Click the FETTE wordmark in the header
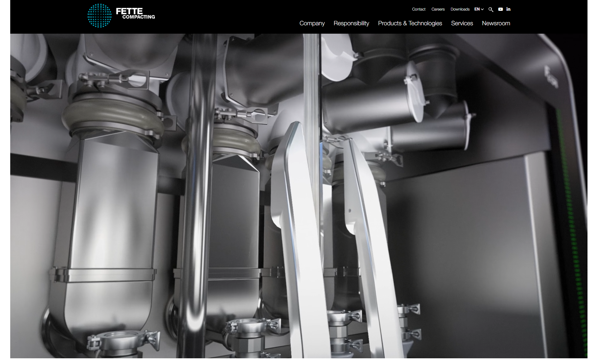The image size is (592, 364). click(x=129, y=11)
